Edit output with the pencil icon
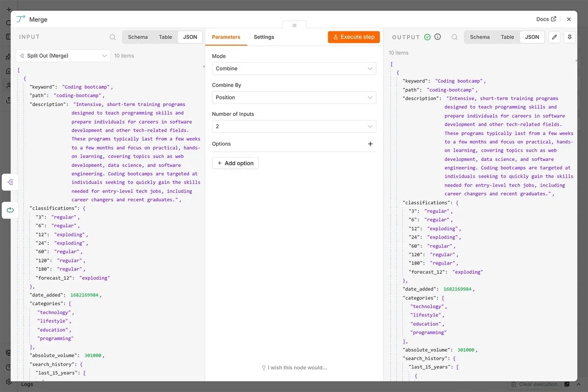The image size is (588, 392). 554,37
